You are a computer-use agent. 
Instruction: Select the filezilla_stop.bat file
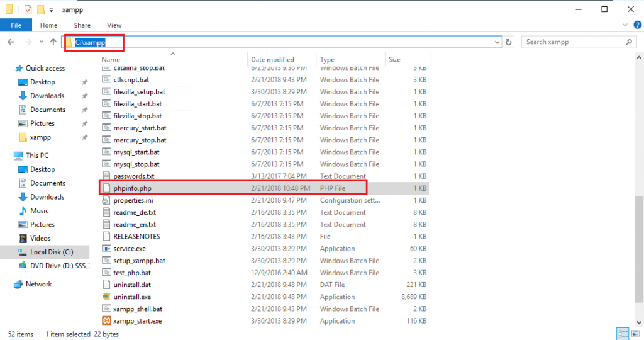tap(138, 116)
